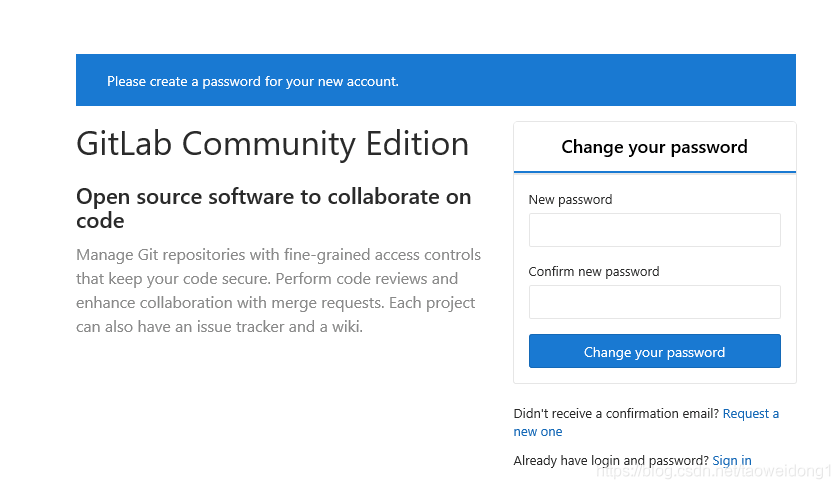This screenshot has width=840, height=489.
Task: Click the 'Already have login and password?' text
Action: tap(611, 461)
